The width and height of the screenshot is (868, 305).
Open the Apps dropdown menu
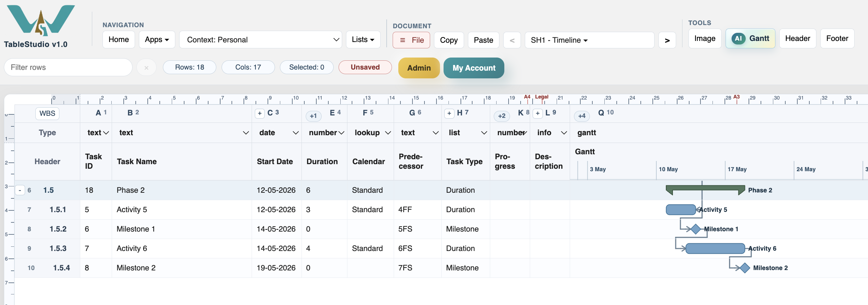pyautogui.click(x=157, y=40)
